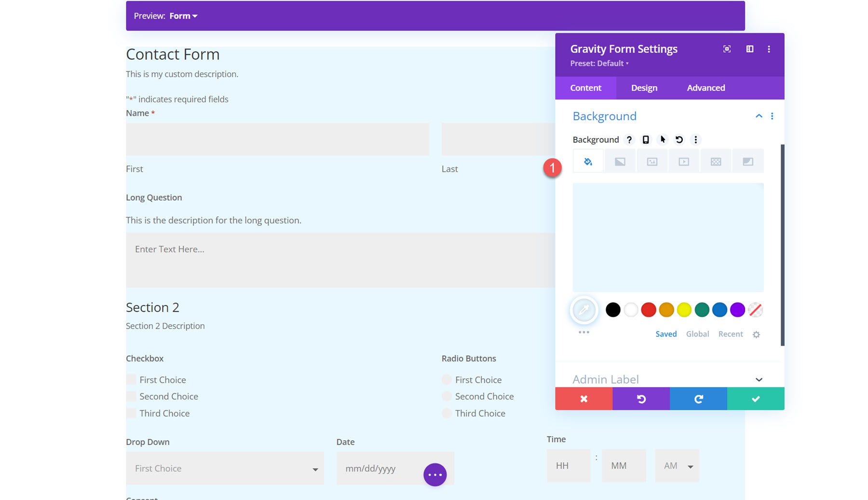
Task: Open the Advanced tab
Action: (705, 87)
